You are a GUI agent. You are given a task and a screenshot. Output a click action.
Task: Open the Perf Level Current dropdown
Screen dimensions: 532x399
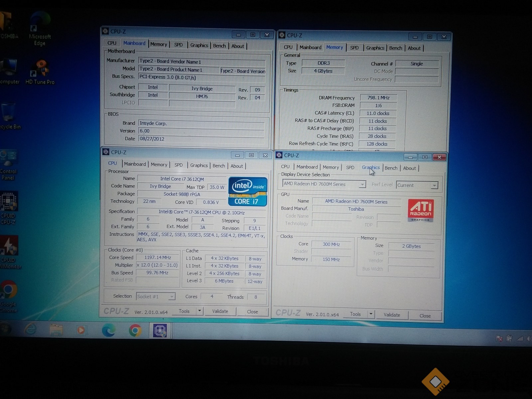click(x=434, y=186)
